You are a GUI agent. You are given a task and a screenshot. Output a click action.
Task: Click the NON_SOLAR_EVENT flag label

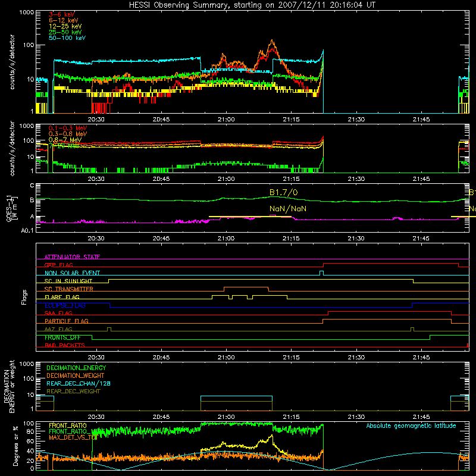click(x=72, y=273)
